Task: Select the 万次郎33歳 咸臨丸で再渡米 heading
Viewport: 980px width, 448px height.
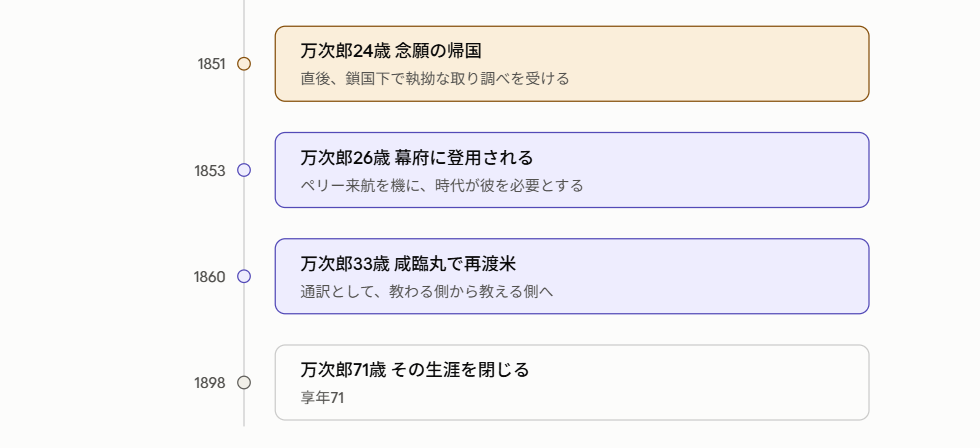Action: coord(408,264)
